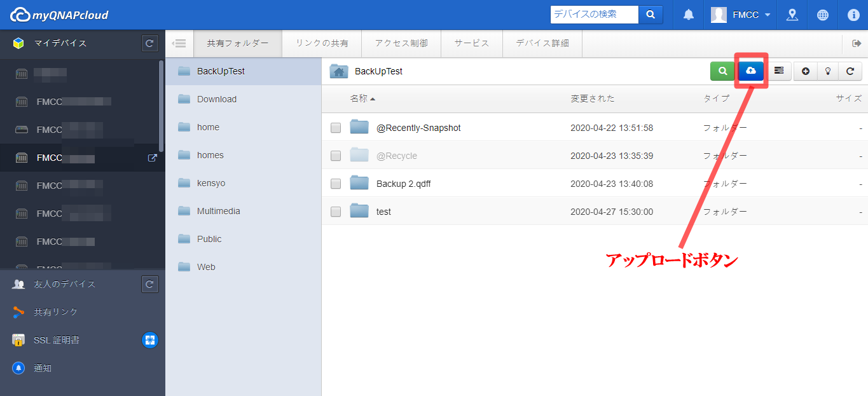Open the FMCC user account dropdown
The image size is (868, 396).
coord(741,15)
